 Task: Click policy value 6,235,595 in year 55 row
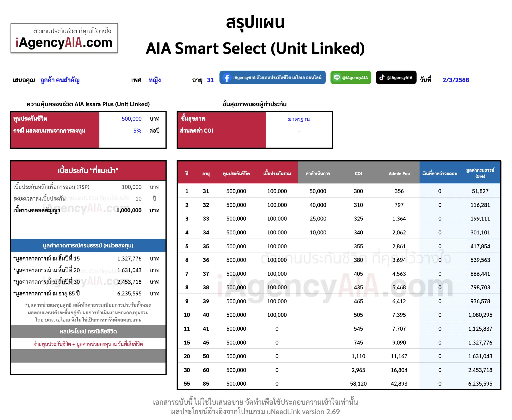click(x=480, y=384)
